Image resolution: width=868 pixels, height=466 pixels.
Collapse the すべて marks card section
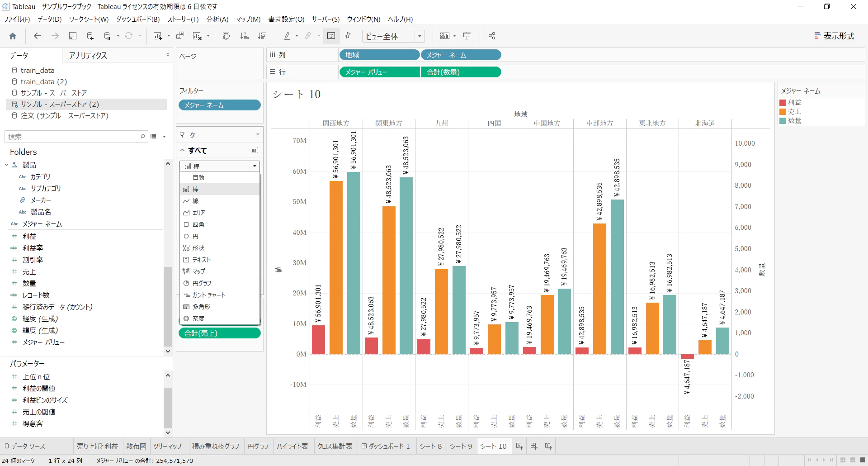click(183, 150)
